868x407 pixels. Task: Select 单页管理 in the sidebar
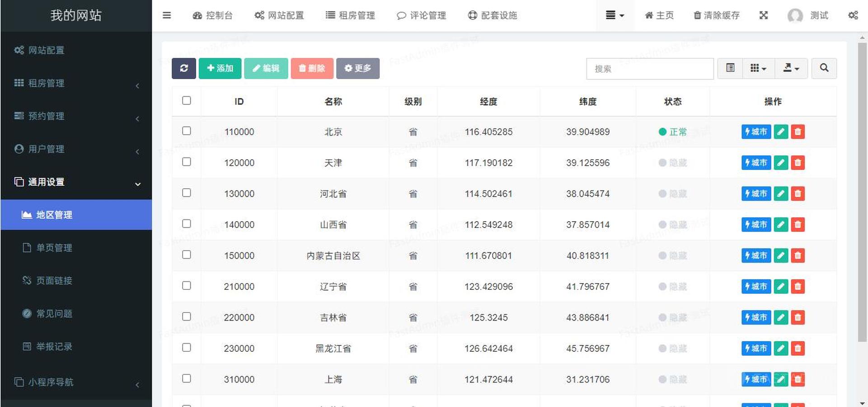(54, 248)
